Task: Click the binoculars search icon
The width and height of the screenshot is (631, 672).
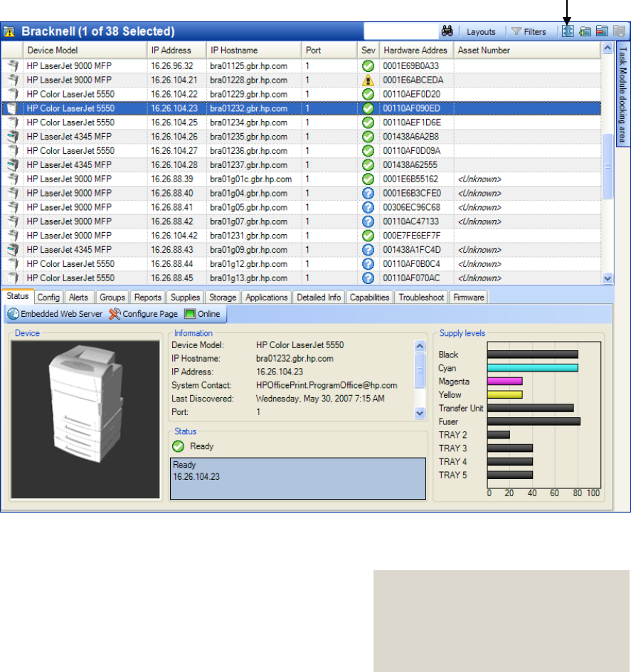Action: 447,31
